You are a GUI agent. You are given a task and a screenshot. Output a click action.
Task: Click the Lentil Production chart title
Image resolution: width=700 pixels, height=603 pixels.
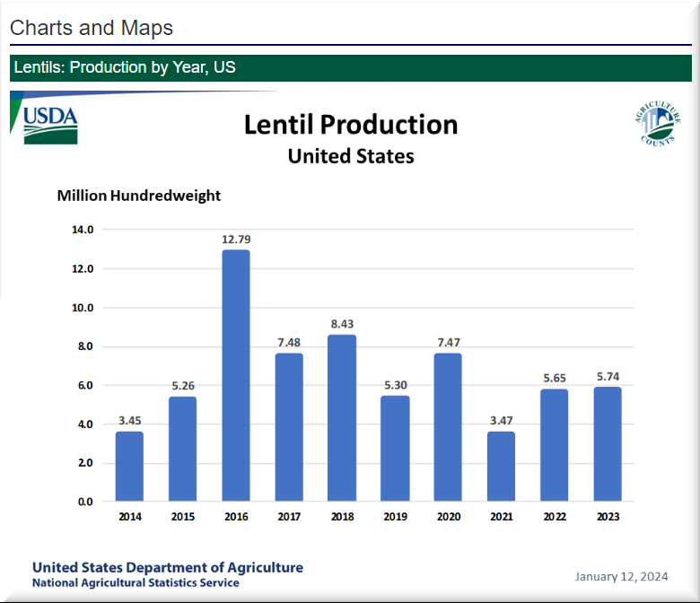coord(350,125)
